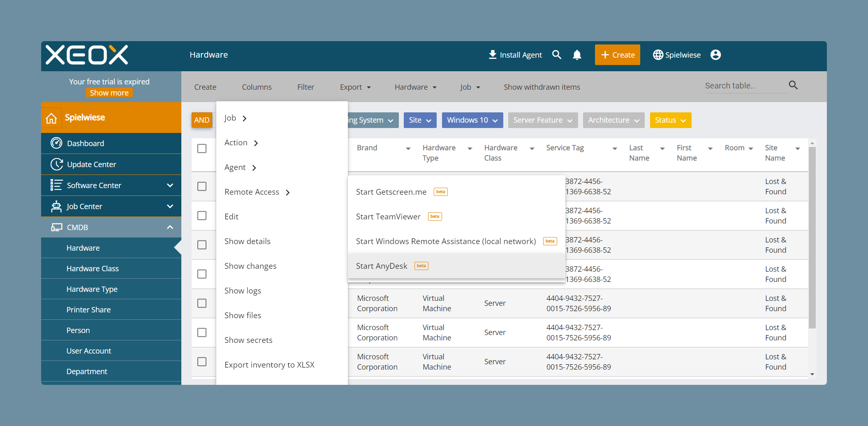Click the AND filter operator button
This screenshot has height=426, width=868.
pos(202,120)
